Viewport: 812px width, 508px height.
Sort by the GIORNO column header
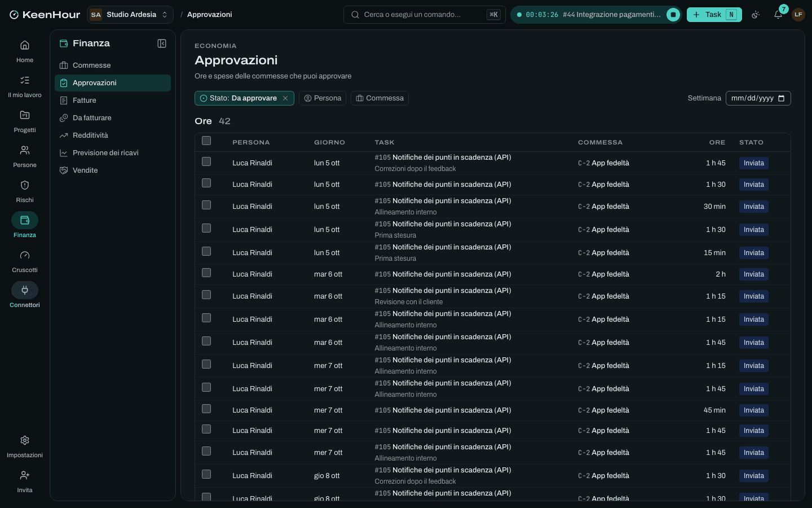329,142
